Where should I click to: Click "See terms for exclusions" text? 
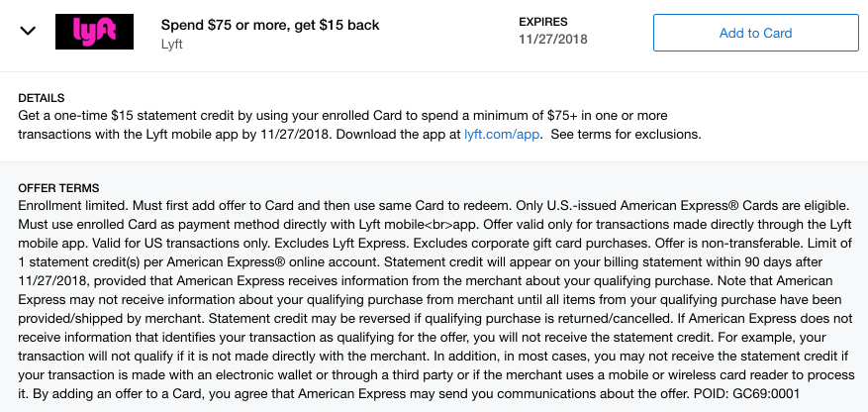click(x=625, y=134)
